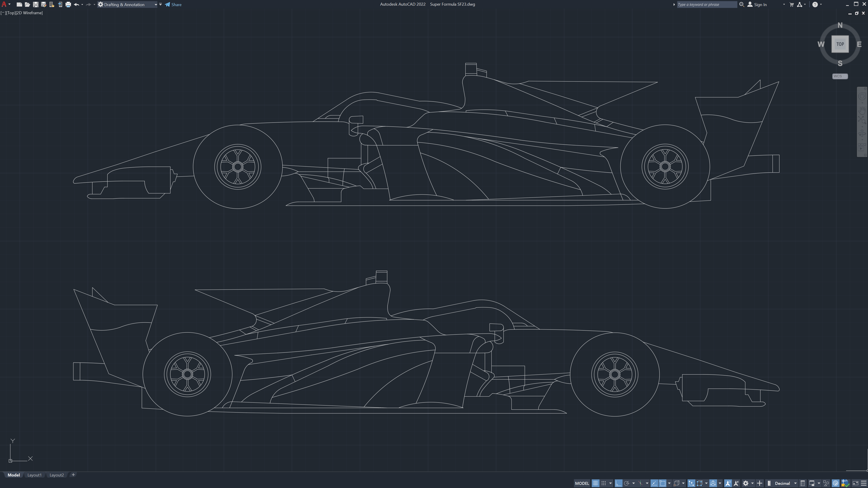The image size is (868, 488).
Task: Add a new layout tab
Action: [73, 475]
